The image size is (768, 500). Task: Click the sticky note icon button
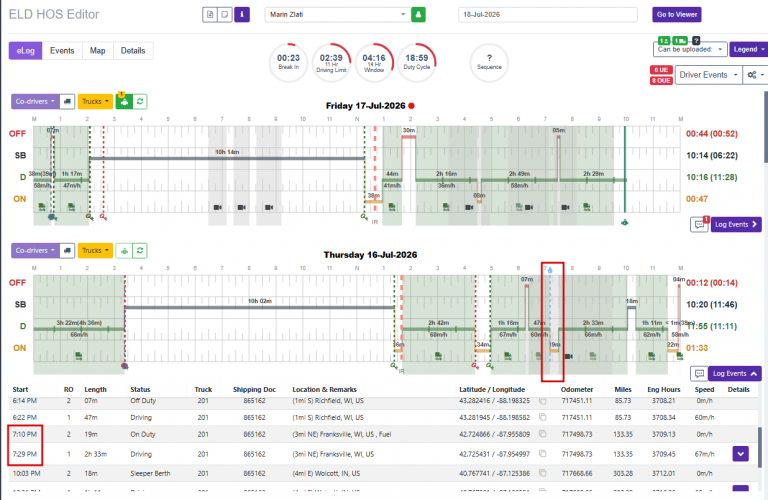225,15
